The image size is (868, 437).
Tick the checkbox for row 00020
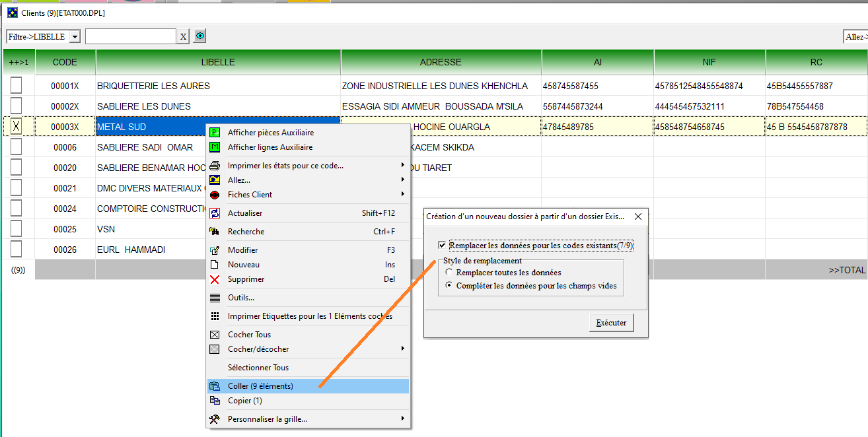pos(17,168)
